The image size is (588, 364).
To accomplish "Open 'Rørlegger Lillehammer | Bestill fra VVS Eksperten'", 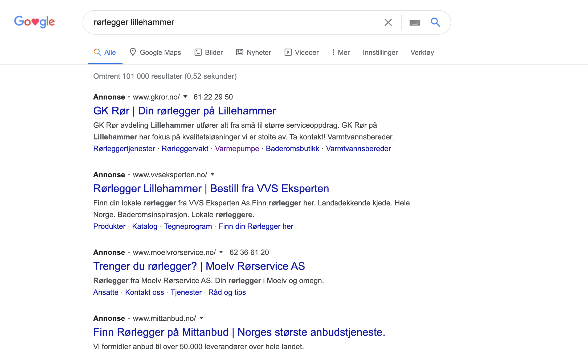I will coord(211,189).
